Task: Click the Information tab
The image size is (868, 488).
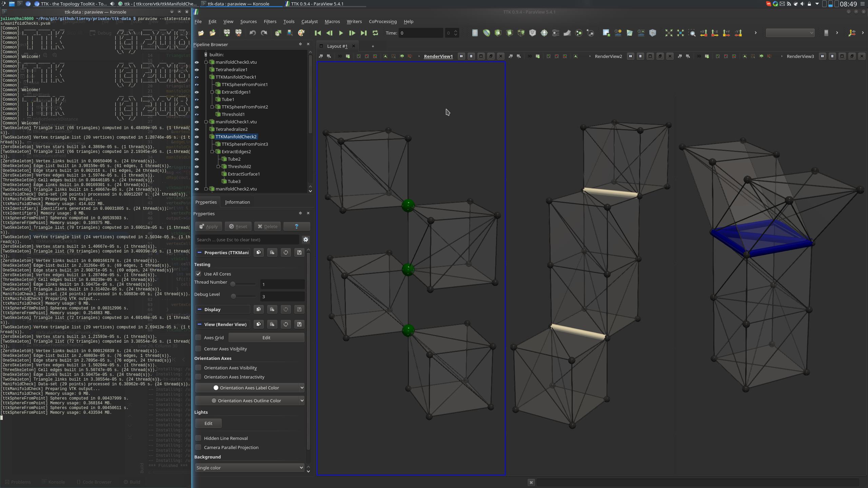Action: tap(237, 201)
